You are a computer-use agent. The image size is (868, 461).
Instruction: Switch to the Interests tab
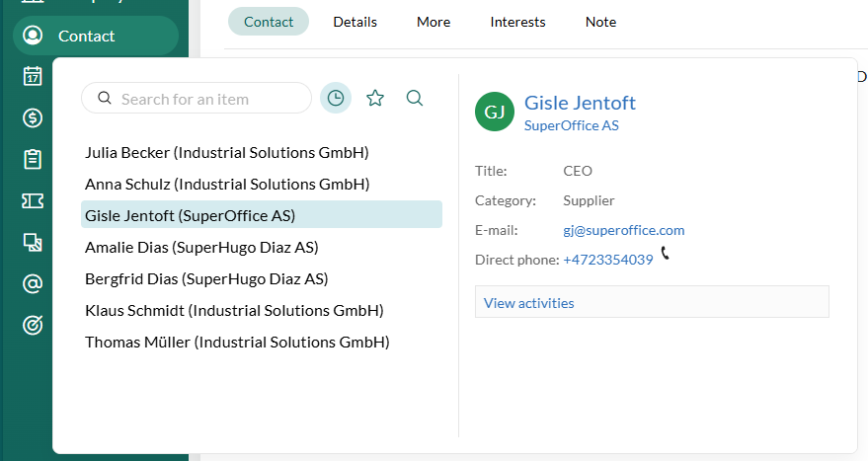click(x=517, y=22)
